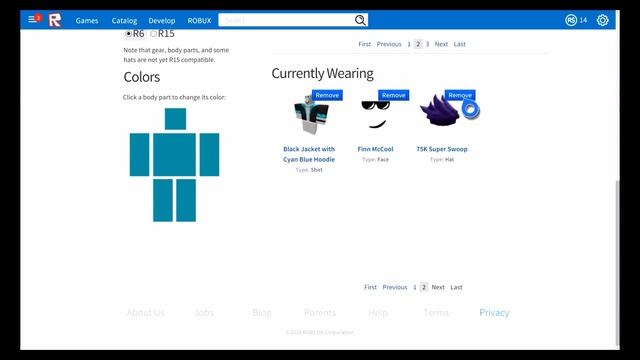This screenshot has width=640, height=360.
Task: Open the settings gear icon
Action: 602,20
